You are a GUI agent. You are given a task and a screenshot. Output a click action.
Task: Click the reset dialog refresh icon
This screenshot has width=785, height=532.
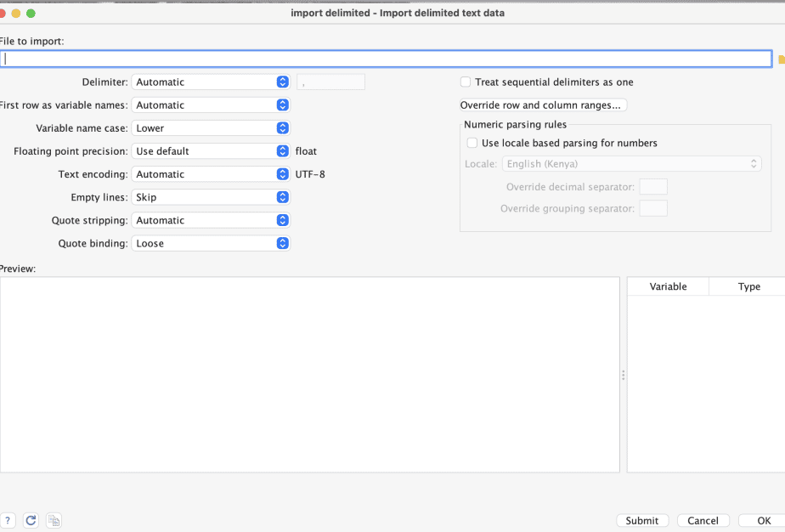31,520
